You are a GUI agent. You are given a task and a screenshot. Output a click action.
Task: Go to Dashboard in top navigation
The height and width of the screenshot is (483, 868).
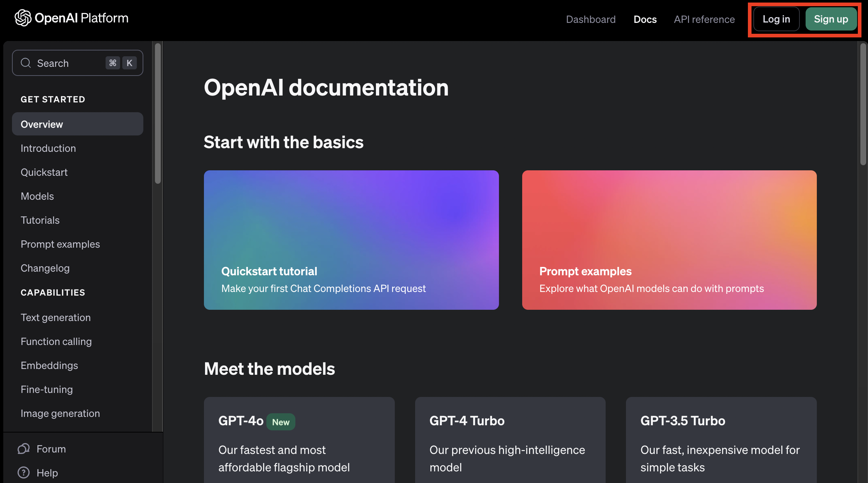pyautogui.click(x=591, y=19)
